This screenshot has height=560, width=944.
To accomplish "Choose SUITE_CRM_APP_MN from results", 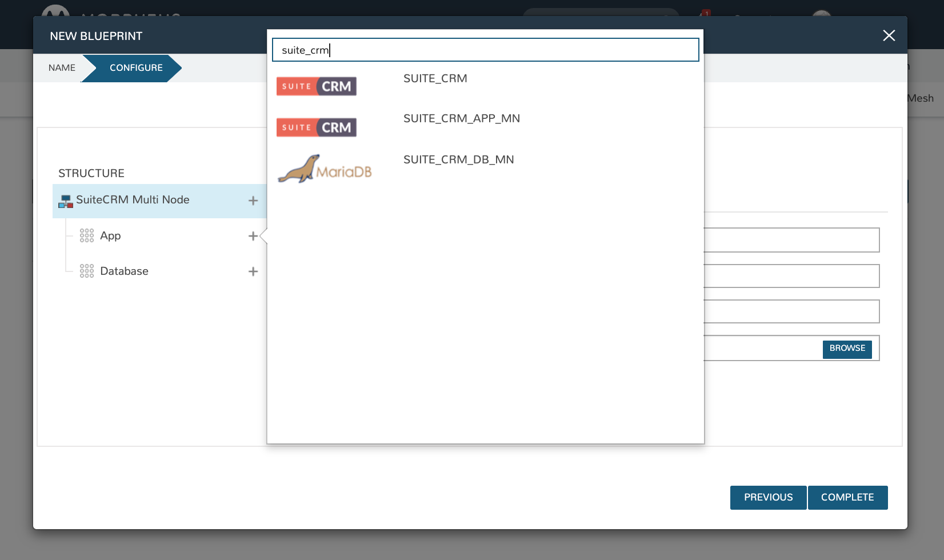I will (461, 119).
